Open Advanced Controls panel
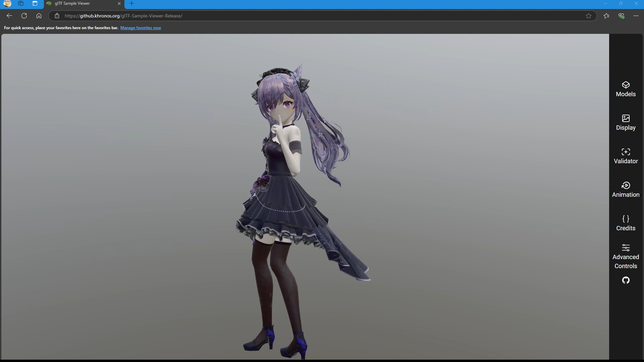Image resolution: width=644 pixels, height=362 pixels. click(x=626, y=257)
